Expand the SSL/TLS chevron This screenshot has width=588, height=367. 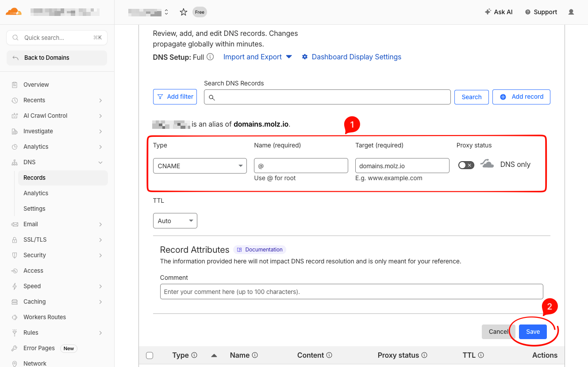pos(100,240)
